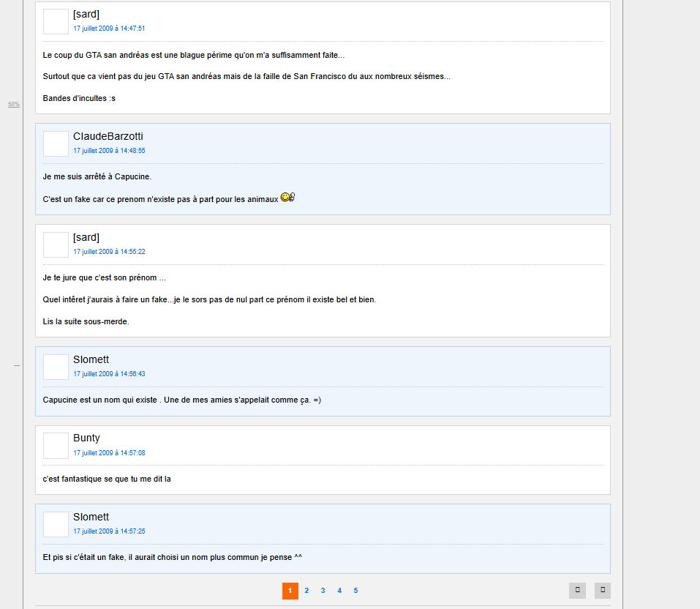Click avatar of Slomett's 14:57:25 post
The height and width of the screenshot is (609, 700).
pos(56,525)
